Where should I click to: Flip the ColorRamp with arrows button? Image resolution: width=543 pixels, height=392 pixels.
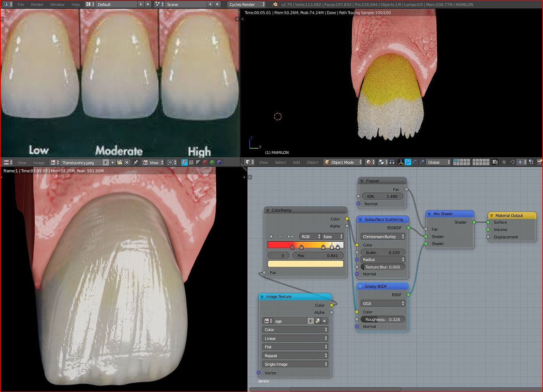(290, 237)
